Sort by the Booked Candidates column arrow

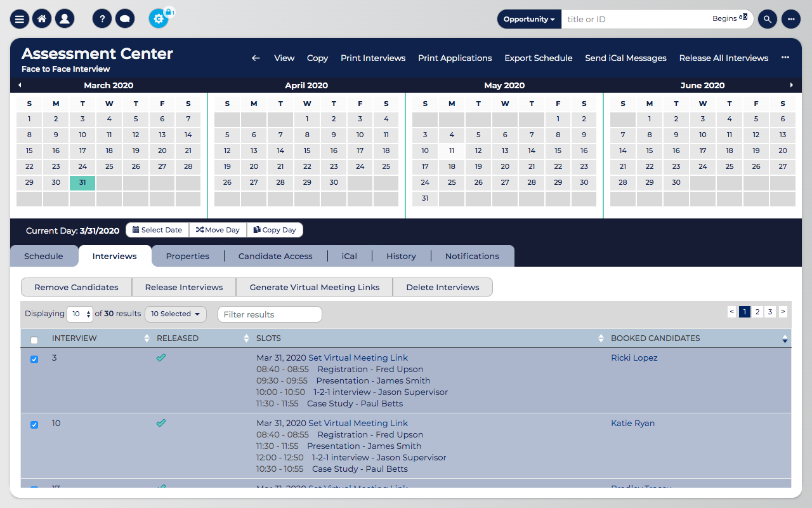(785, 338)
